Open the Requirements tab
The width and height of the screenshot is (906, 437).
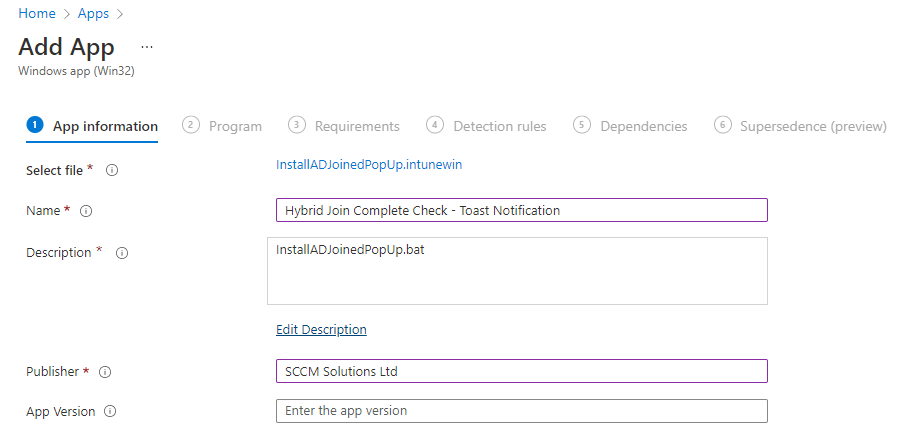(356, 126)
